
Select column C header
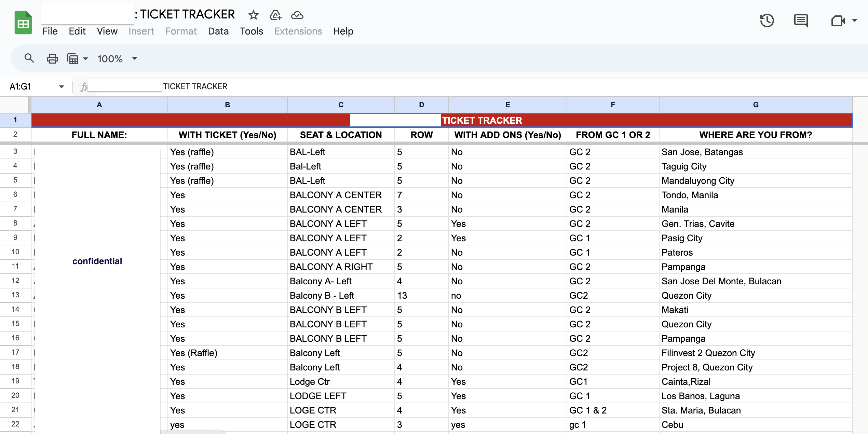click(341, 105)
